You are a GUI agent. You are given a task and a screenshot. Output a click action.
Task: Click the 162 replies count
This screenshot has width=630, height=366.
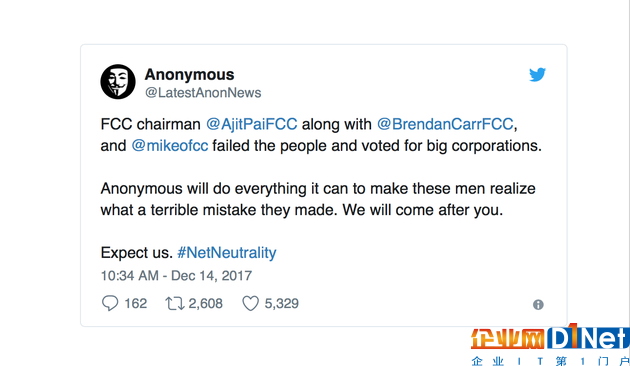point(135,303)
